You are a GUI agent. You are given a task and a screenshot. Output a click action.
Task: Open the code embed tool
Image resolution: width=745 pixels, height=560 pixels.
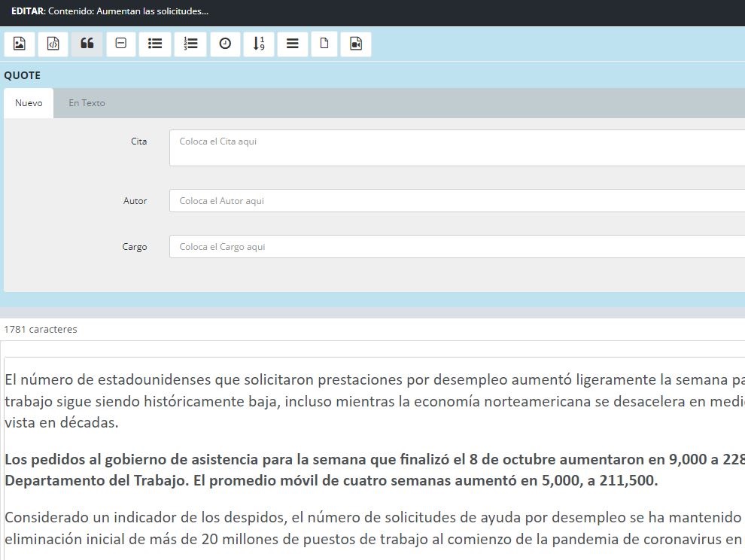click(x=53, y=44)
